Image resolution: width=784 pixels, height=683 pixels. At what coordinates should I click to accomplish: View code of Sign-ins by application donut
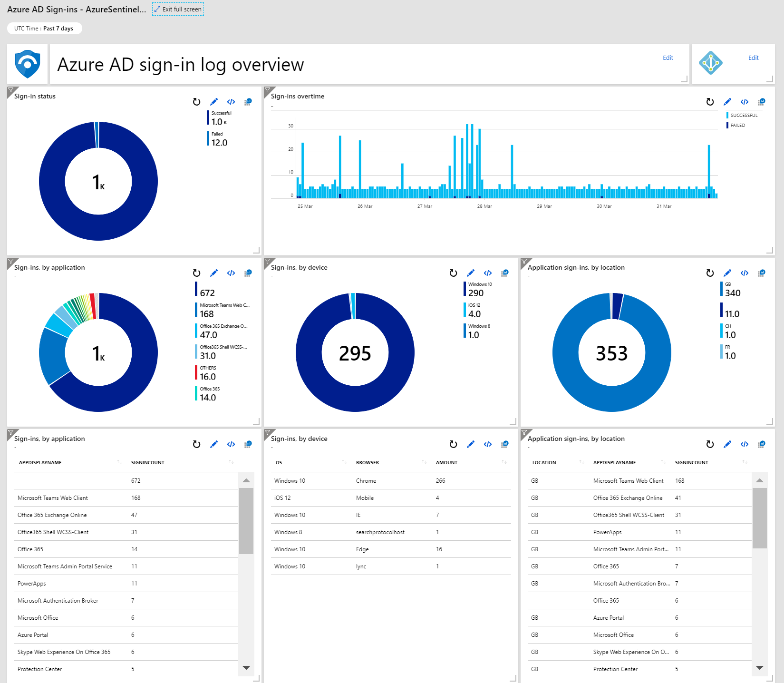click(231, 273)
